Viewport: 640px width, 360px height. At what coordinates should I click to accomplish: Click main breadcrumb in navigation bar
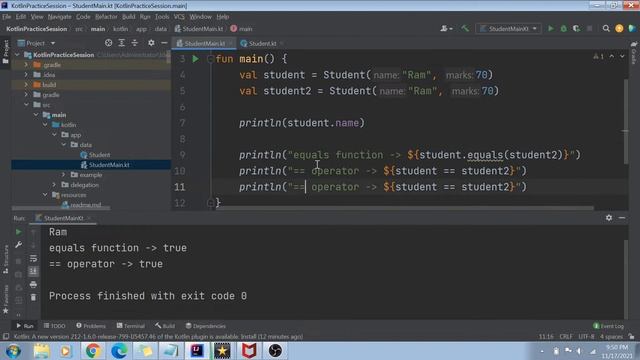click(x=98, y=29)
